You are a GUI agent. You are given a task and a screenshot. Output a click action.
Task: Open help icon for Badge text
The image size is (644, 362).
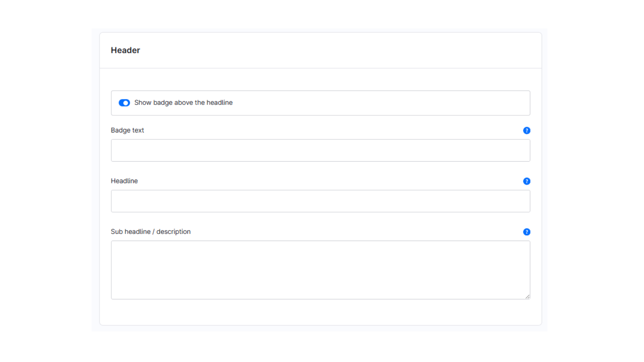[x=527, y=131]
